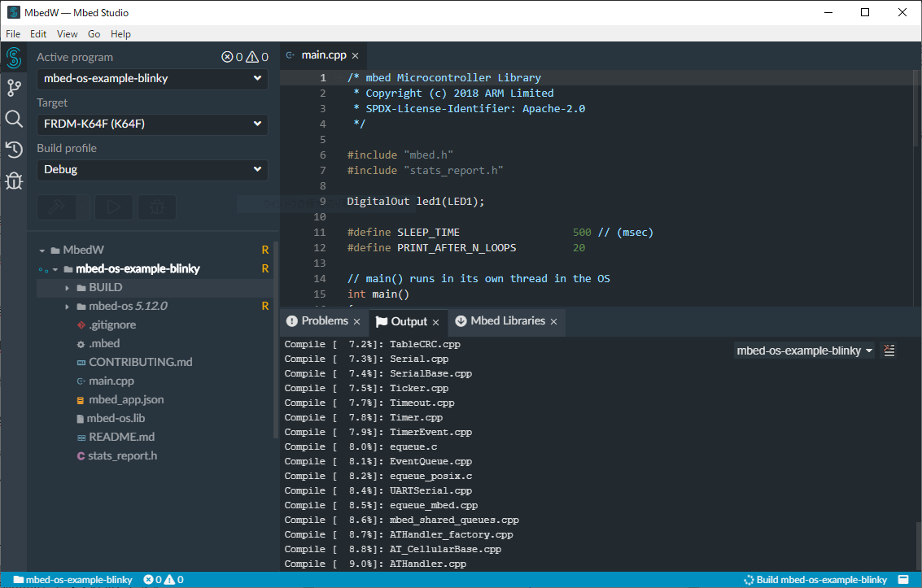Click output line ATHandler.cpp

375,564
